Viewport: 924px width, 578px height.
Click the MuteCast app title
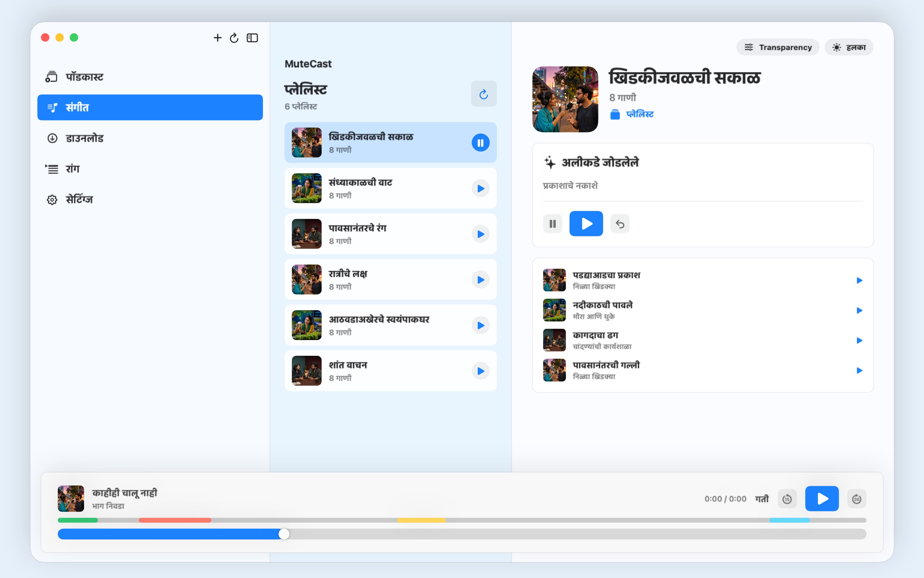pyautogui.click(x=308, y=64)
